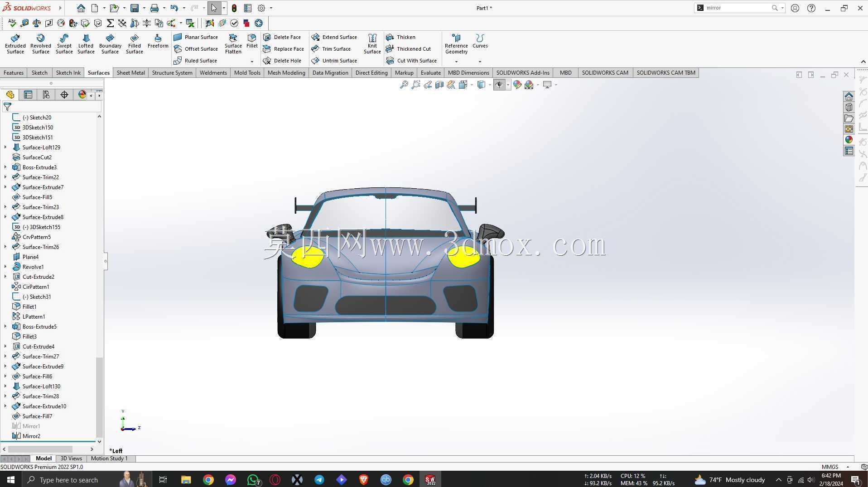Click the Rebuild traffic light icon
This screenshot has height=487, width=868.
(234, 8)
